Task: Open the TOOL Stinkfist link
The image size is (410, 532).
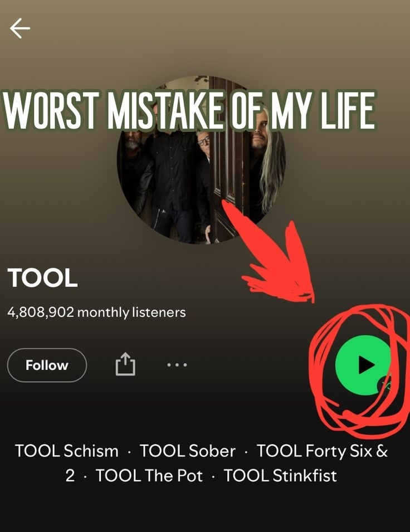Action: coord(280,476)
